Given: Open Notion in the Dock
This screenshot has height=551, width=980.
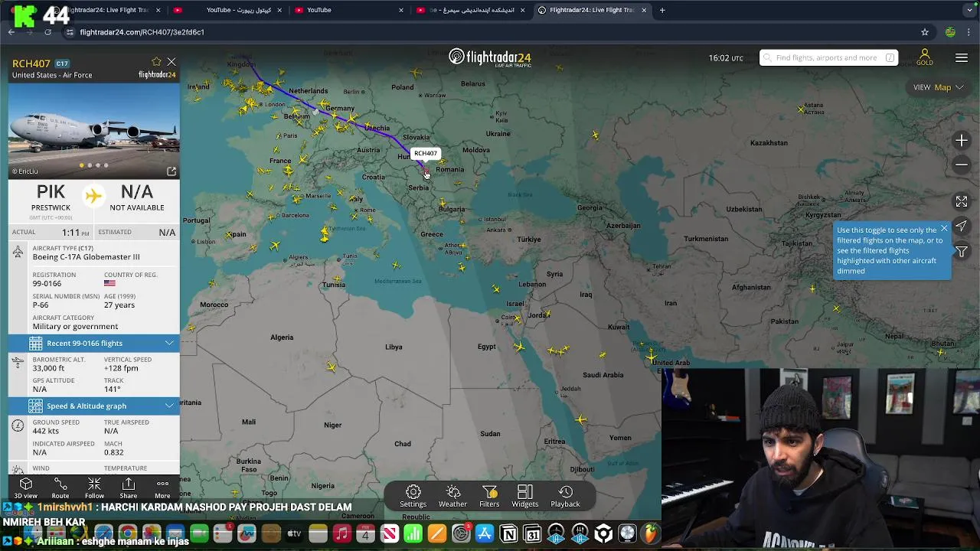Looking at the screenshot, I should click(x=508, y=533).
